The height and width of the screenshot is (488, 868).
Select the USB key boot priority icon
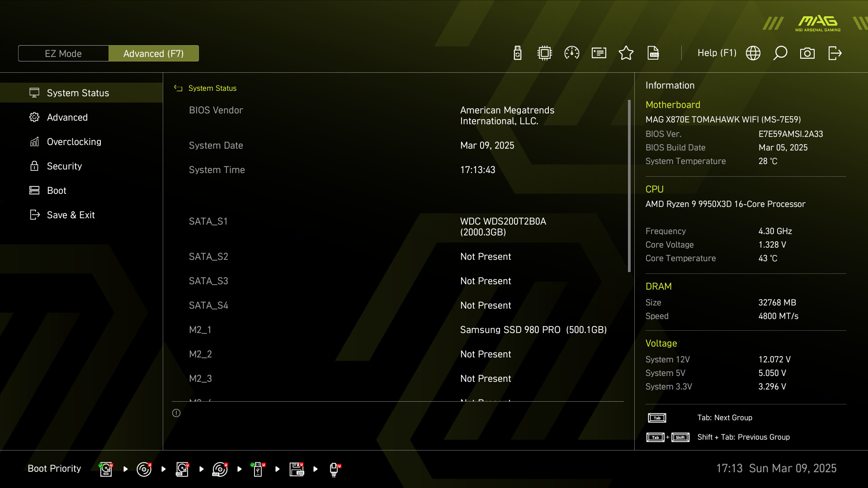(x=258, y=469)
